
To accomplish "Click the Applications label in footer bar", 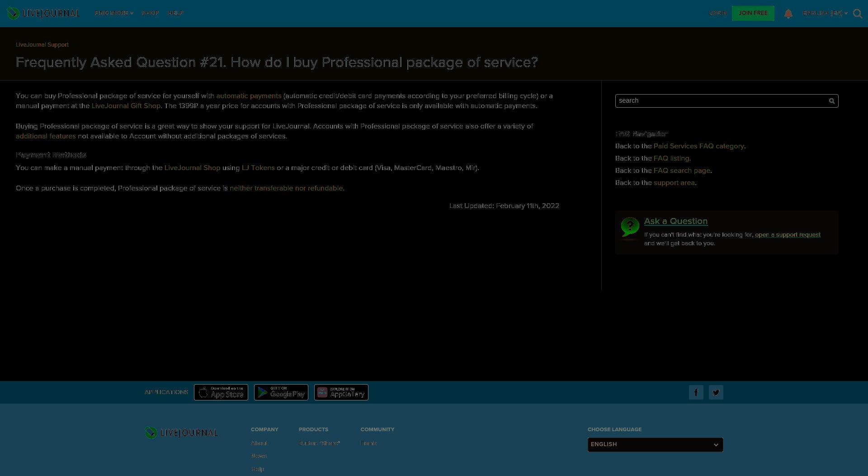I will 166,392.
